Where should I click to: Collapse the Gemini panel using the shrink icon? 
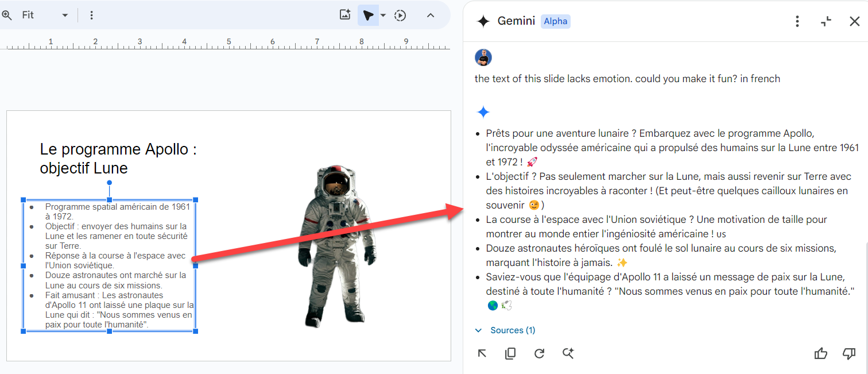click(x=826, y=21)
